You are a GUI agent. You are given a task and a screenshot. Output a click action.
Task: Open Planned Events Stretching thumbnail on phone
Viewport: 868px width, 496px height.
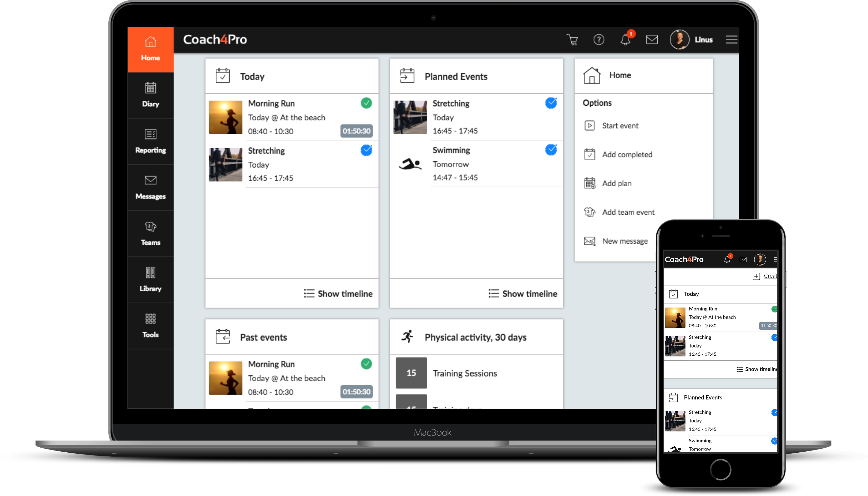675,422
